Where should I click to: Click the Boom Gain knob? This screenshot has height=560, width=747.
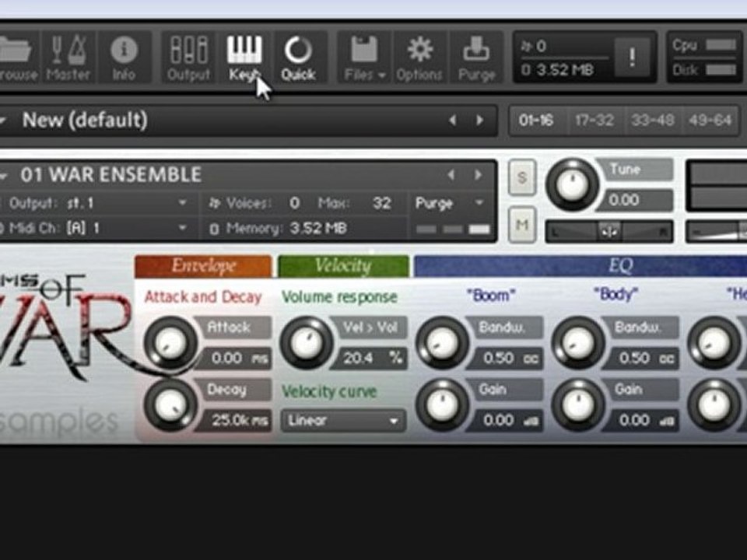(x=442, y=405)
